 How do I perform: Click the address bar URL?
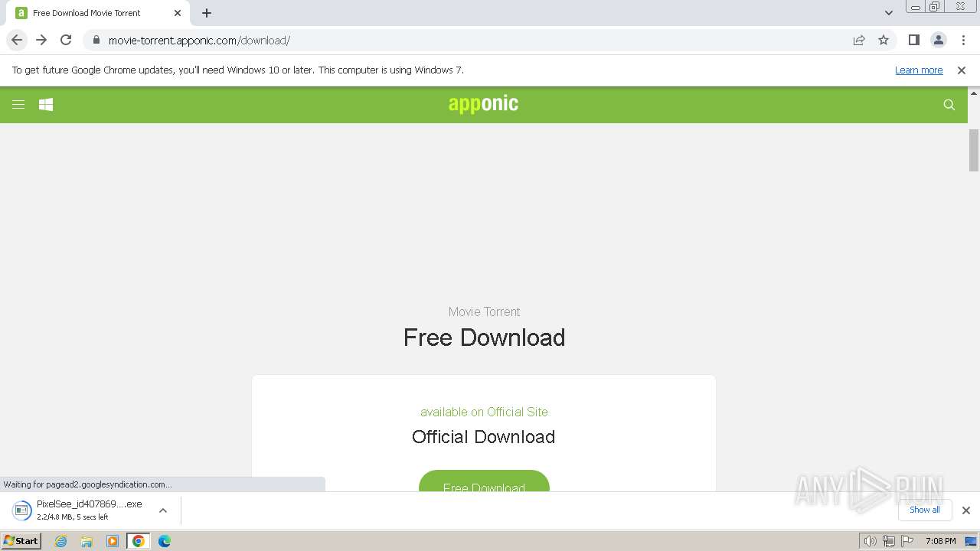click(199, 40)
